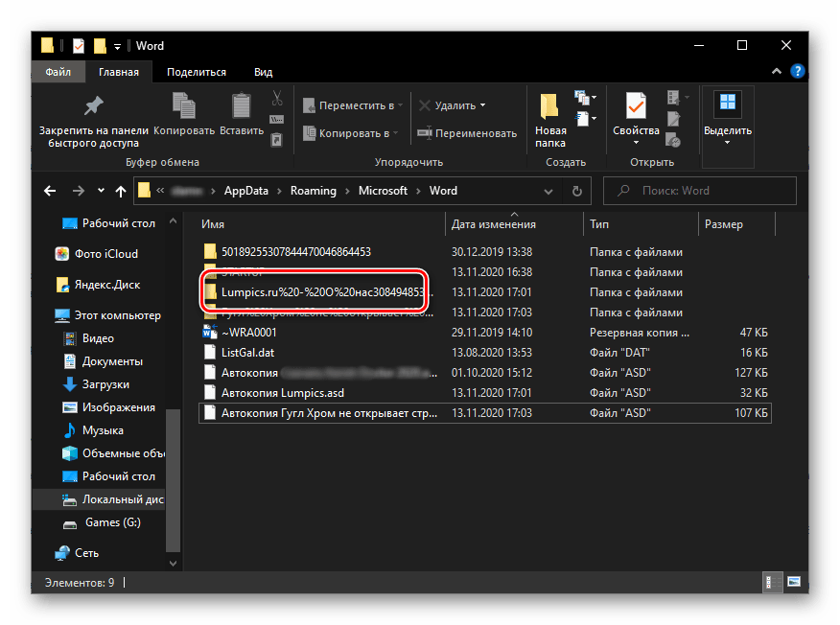Click the Easy access icon in Создать group
This screenshot has width=840, height=625.
586,119
